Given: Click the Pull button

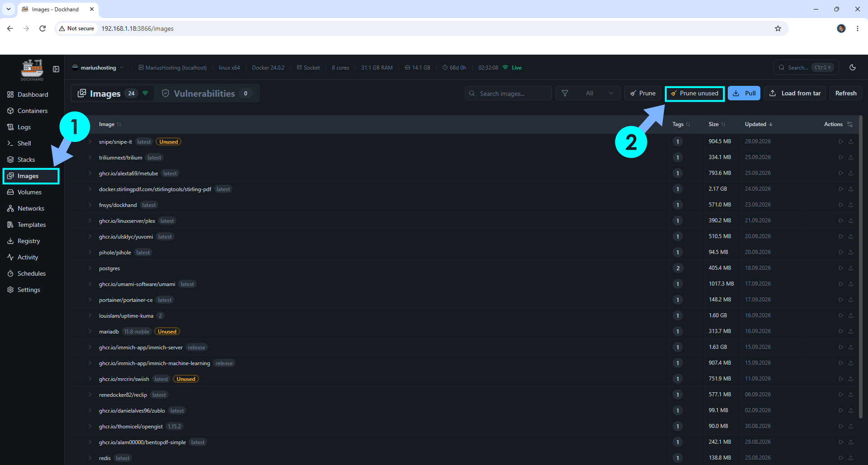Looking at the screenshot, I should [x=744, y=93].
